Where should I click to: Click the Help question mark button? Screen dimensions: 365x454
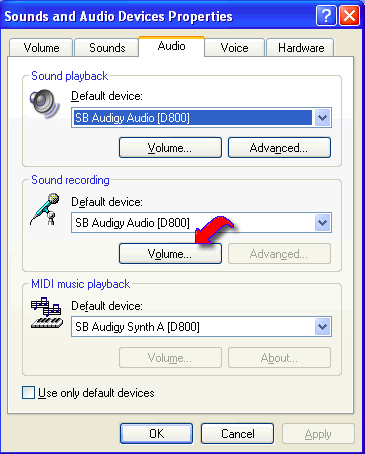coord(326,15)
